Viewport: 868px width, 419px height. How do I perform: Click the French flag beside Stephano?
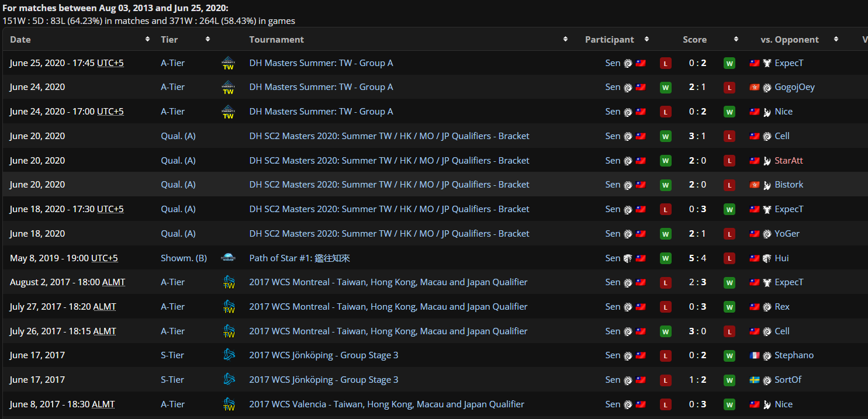pyautogui.click(x=755, y=356)
